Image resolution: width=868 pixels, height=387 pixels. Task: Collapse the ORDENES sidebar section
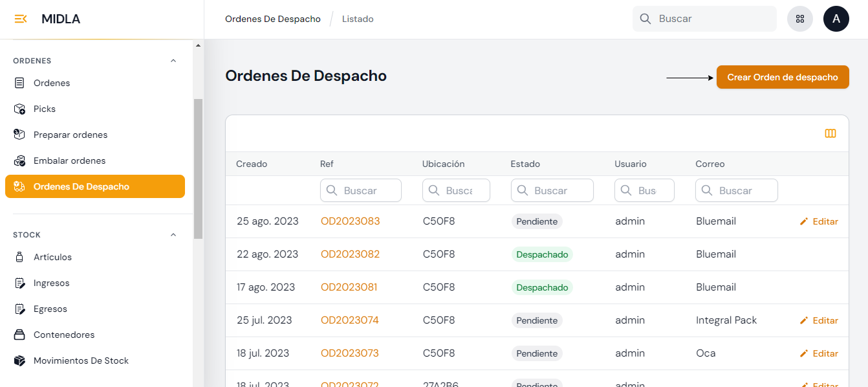coord(173,61)
